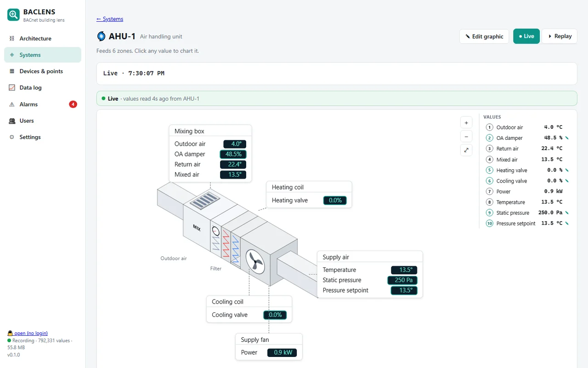
Task: Chart the Static pressure 250 Pa value
Action: pos(403,280)
